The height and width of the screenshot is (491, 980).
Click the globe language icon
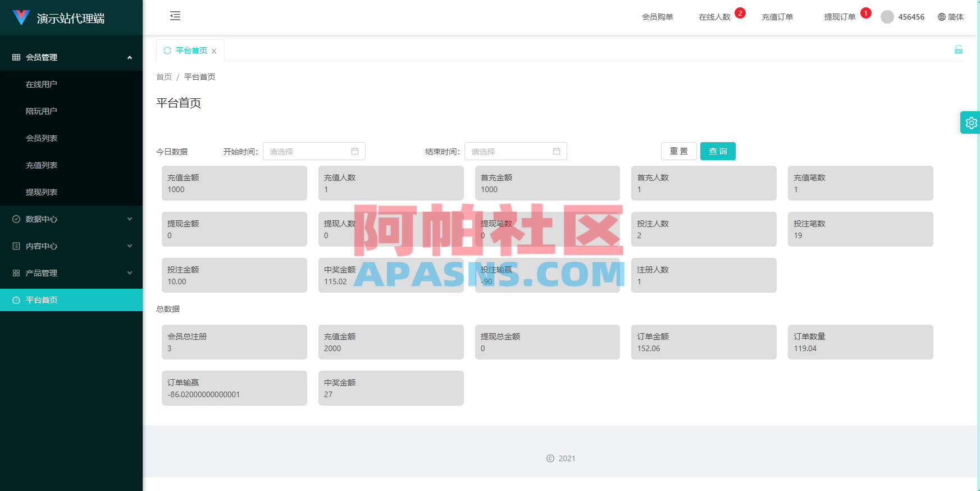942,17
